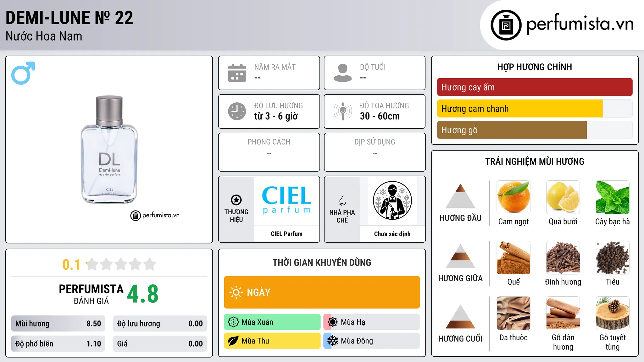Click the Độ lưu hương score row
The image size is (644, 362).
tap(160, 324)
